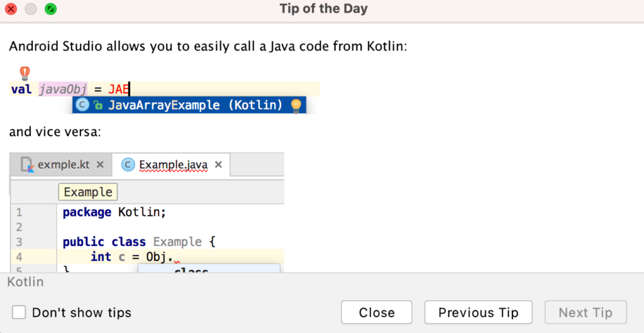
Task: Click the Next Tip button
Action: pos(586,312)
